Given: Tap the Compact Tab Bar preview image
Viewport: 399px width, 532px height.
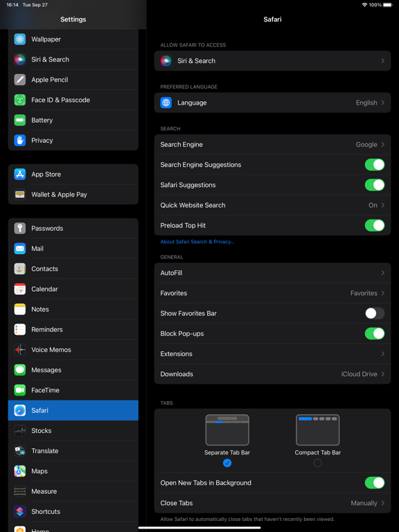Looking at the screenshot, I should [317, 430].
